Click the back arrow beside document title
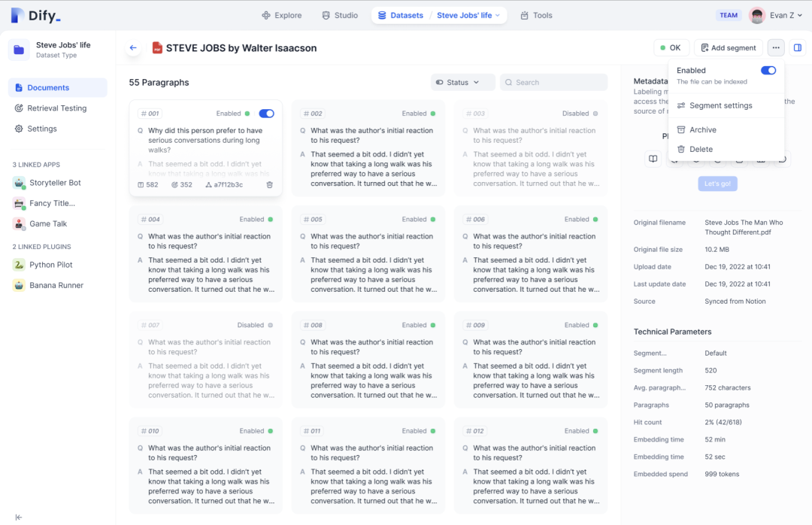Screen dimensions: 812x525 click(x=133, y=48)
